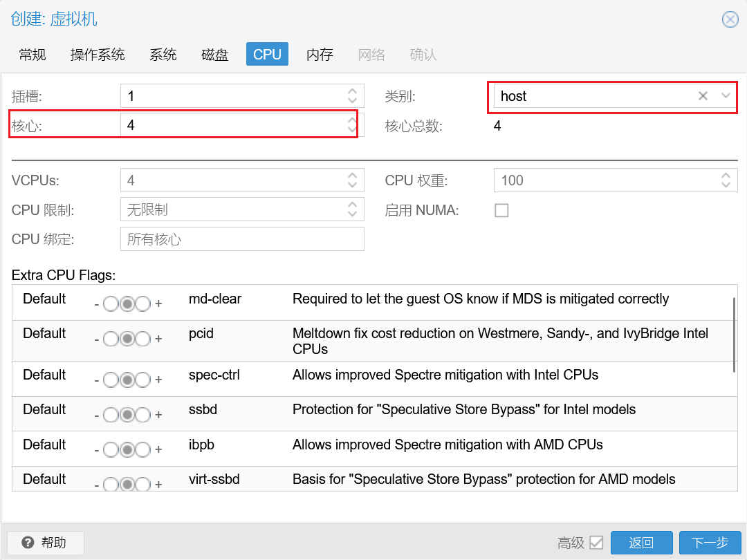Turn pcid flag off (left radio)
Image resolution: width=747 pixels, height=560 pixels.
tap(111, 339)
